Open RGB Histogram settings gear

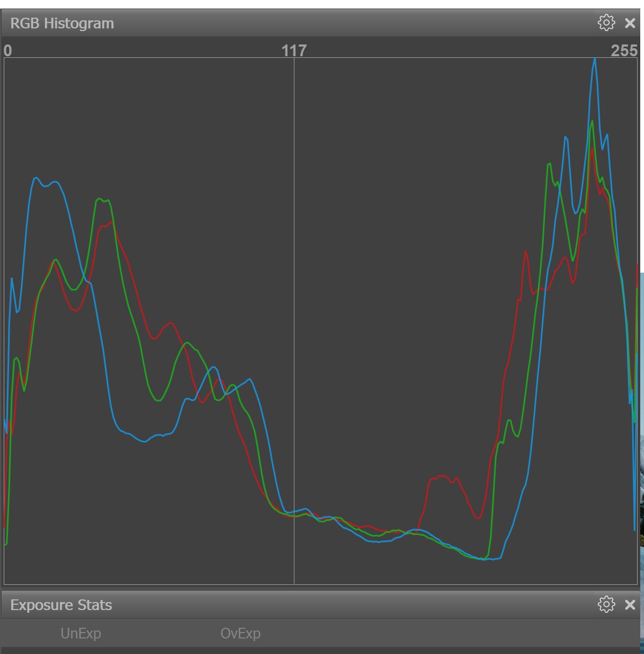(606, 22)
